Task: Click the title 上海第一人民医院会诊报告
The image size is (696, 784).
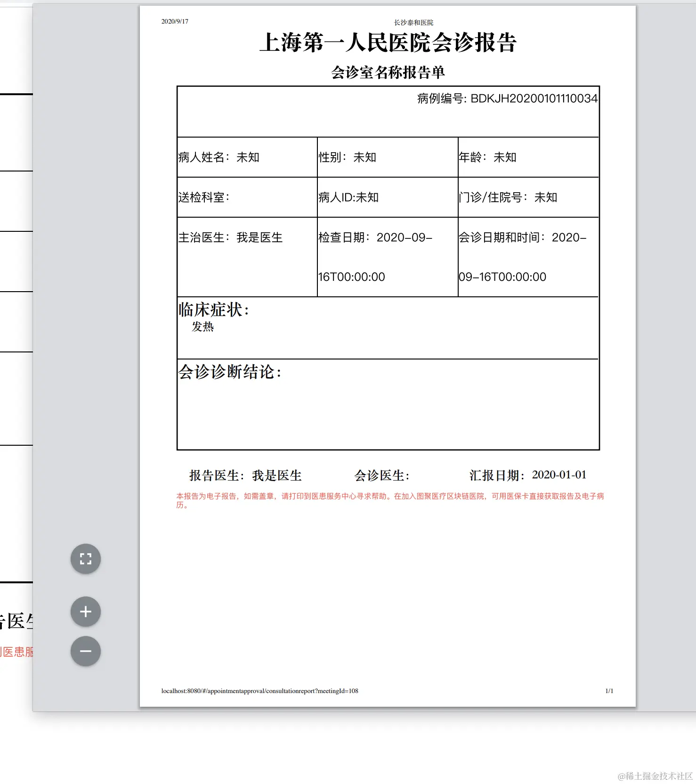Action: pyautogui.click(x=388, y=42)
